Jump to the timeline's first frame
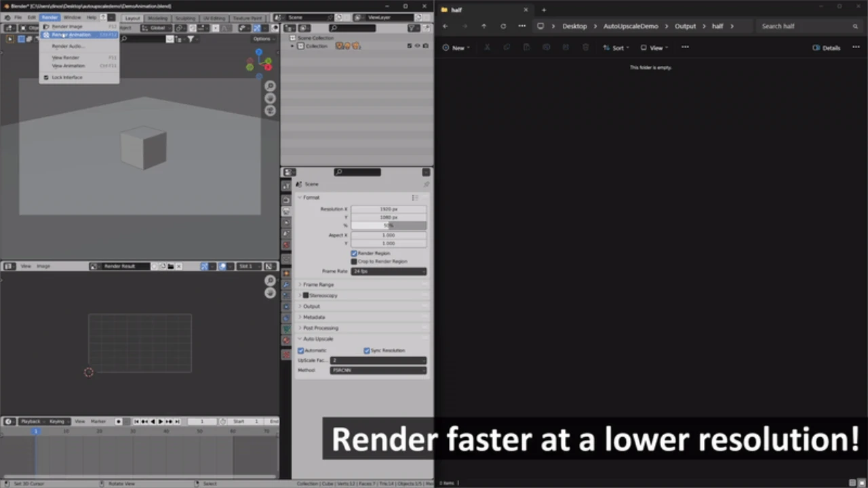The height and width of the screenshot is (488, 868). click(137, 422)
